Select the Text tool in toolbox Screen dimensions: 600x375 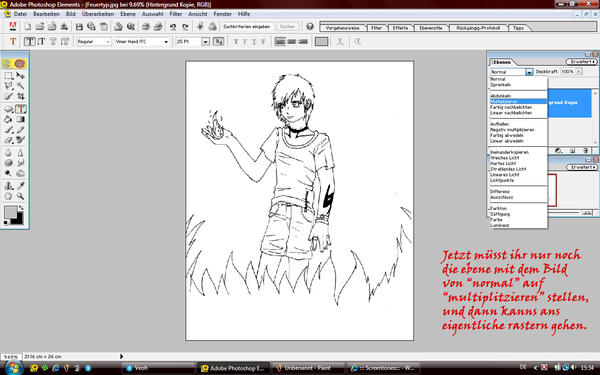point(21,109)
